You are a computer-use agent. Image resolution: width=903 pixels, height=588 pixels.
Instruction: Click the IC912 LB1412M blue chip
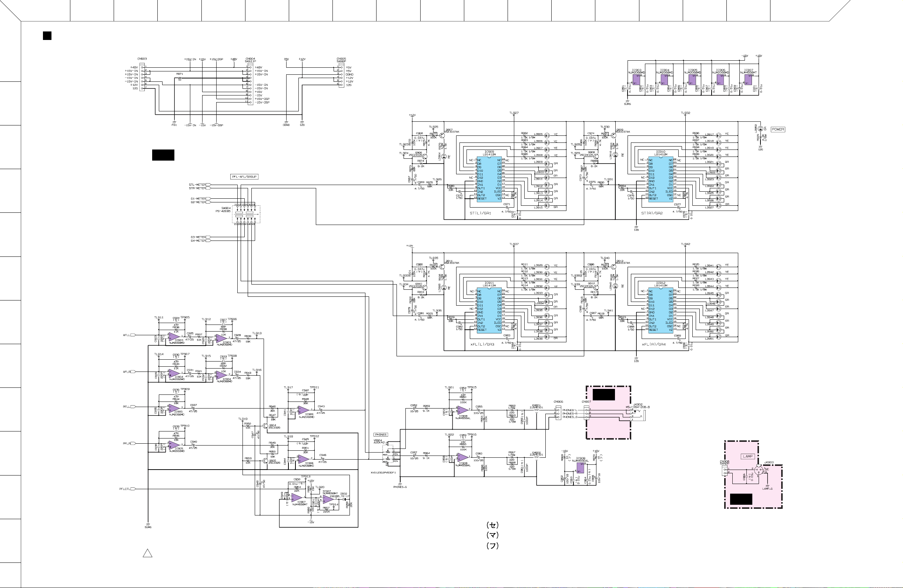tap(660, 310)
